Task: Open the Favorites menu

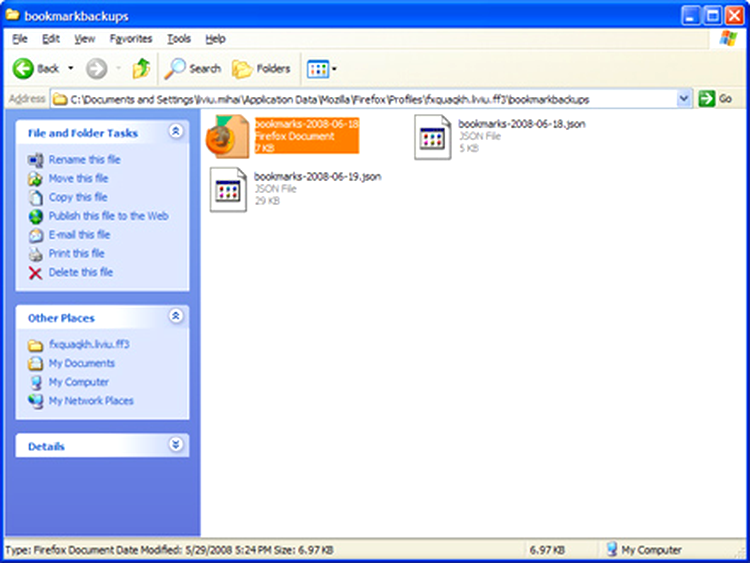Action: [x=131, y=39]
